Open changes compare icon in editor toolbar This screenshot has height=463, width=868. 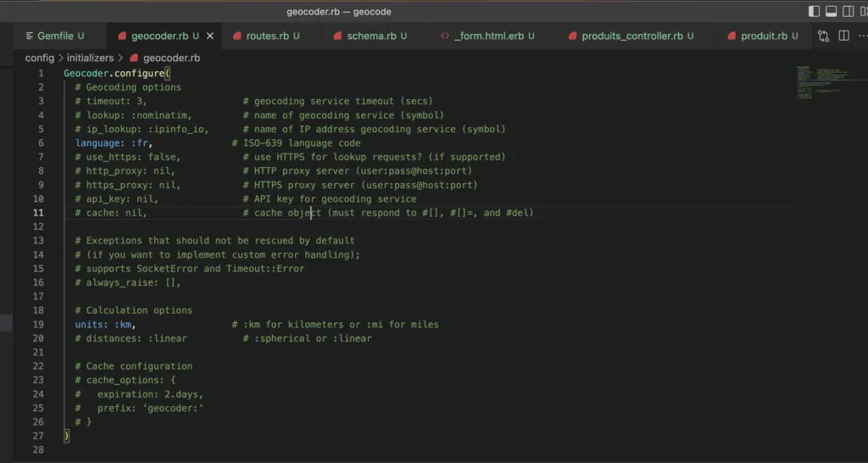pos(824,36)
